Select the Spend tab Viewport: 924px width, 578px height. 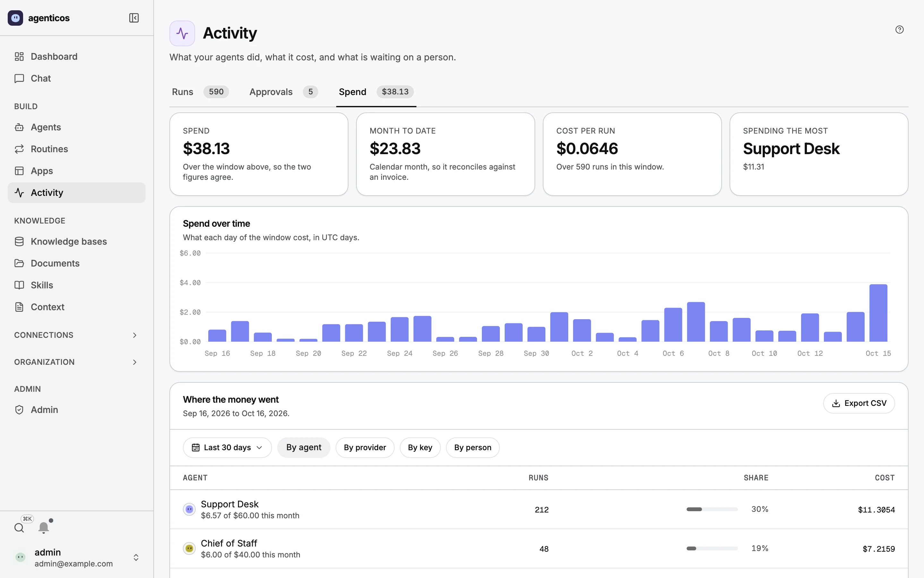(376, 92)
